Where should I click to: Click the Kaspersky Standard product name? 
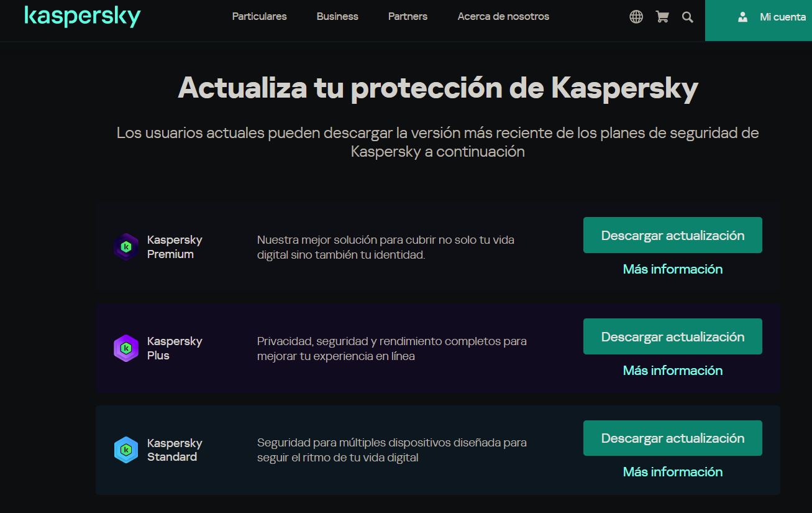(x=175, y=450)
